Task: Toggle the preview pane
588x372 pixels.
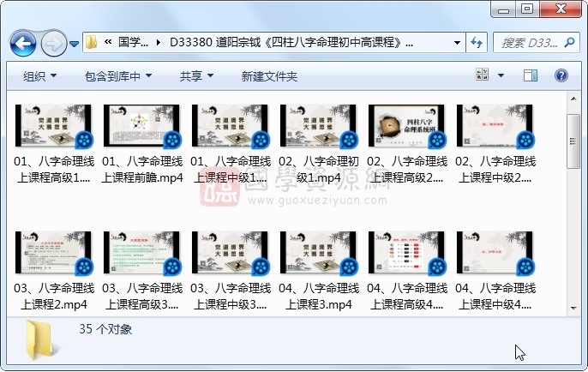Action: point(531,75)
